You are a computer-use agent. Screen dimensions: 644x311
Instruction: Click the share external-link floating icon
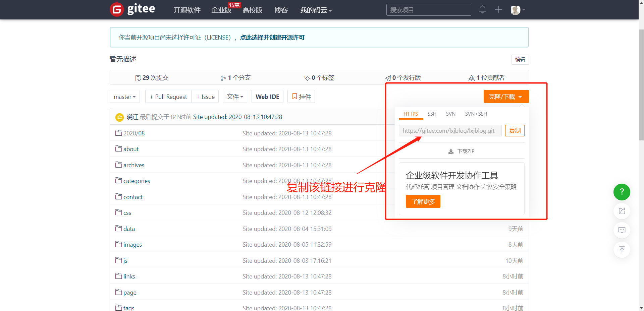(622, 211)
